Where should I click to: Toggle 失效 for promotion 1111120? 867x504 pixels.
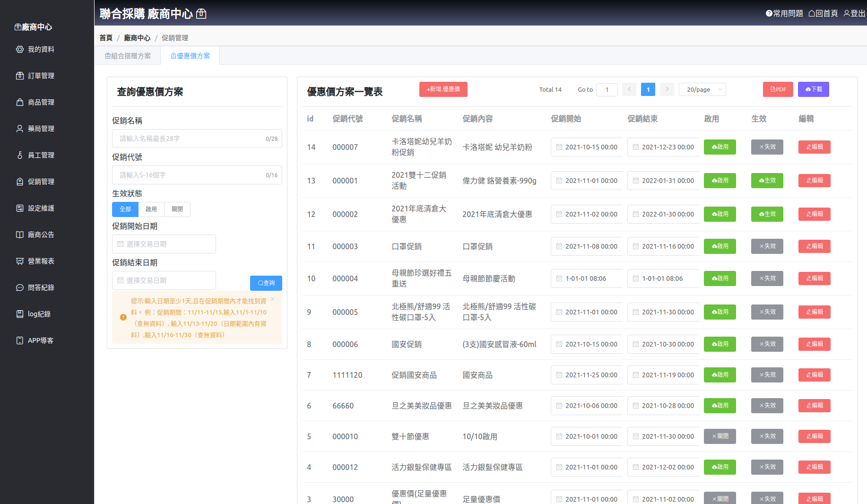coord(767,375)
